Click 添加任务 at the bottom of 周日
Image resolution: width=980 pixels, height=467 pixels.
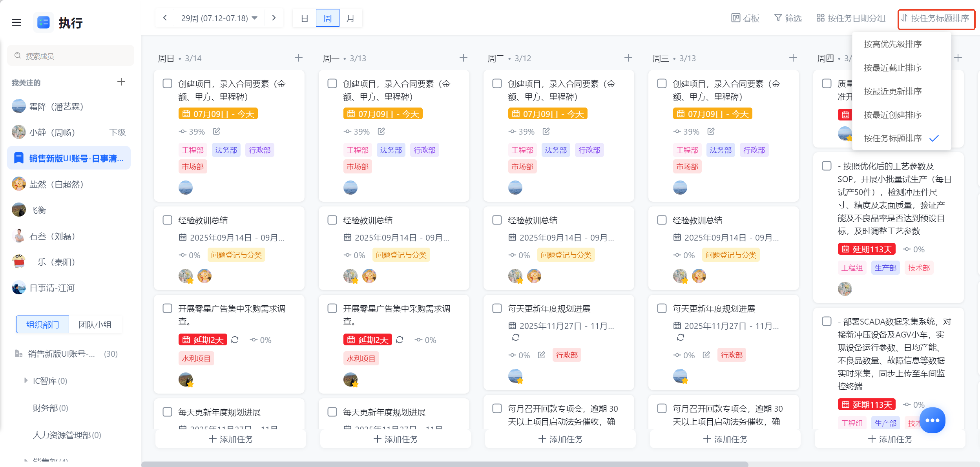[x=230, y=439]
